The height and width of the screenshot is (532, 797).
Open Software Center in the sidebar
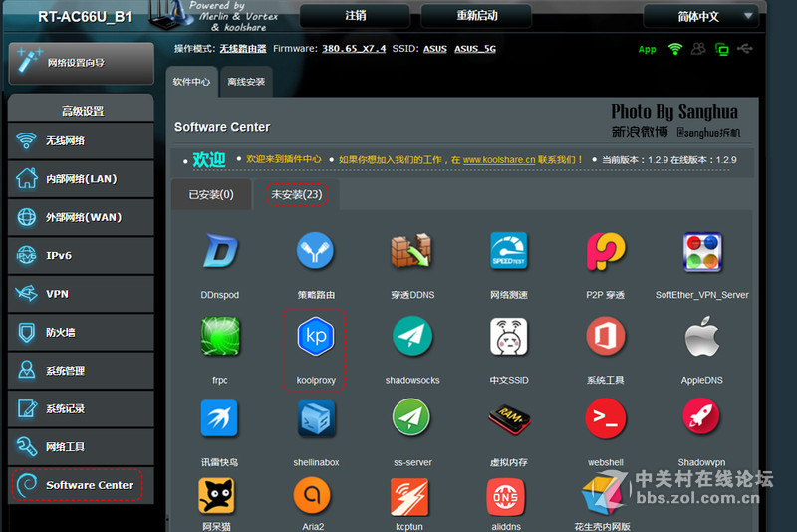pos(81,485)
